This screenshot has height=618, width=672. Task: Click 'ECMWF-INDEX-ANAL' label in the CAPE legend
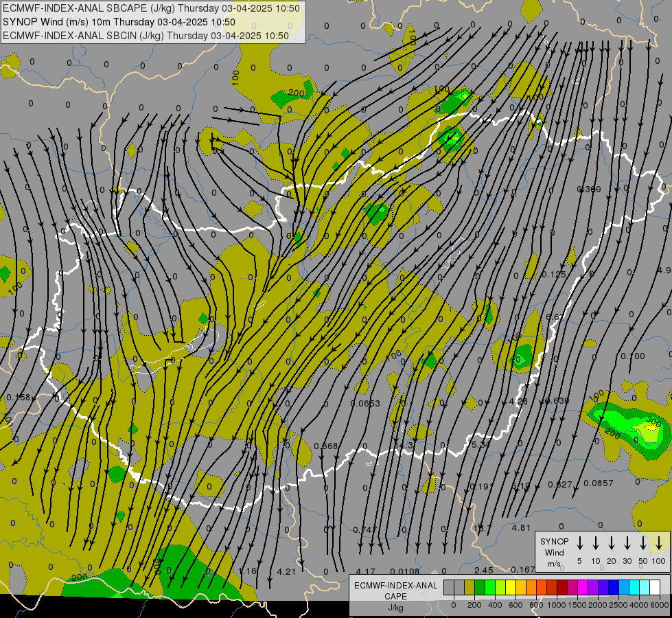pyautogui.click(x=395, y=586)
